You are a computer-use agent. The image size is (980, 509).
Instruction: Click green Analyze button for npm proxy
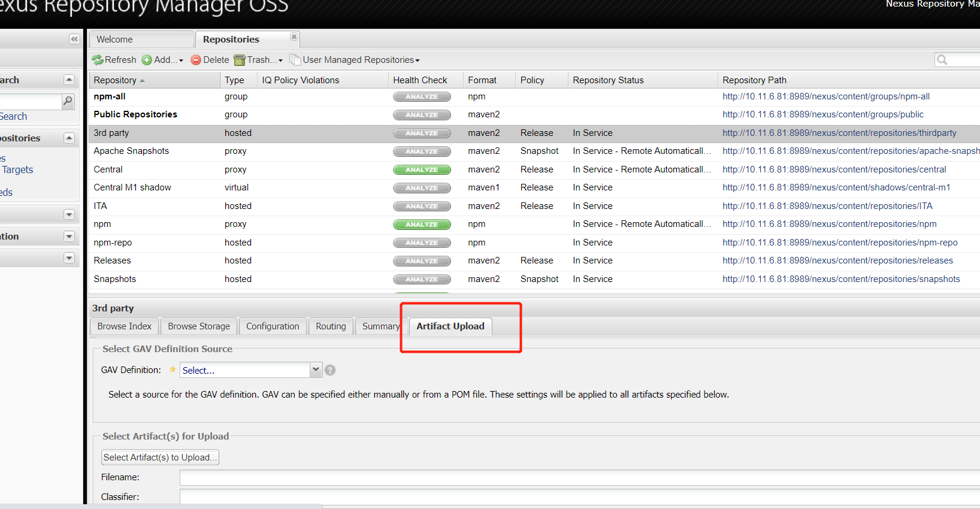coord(422,225)
